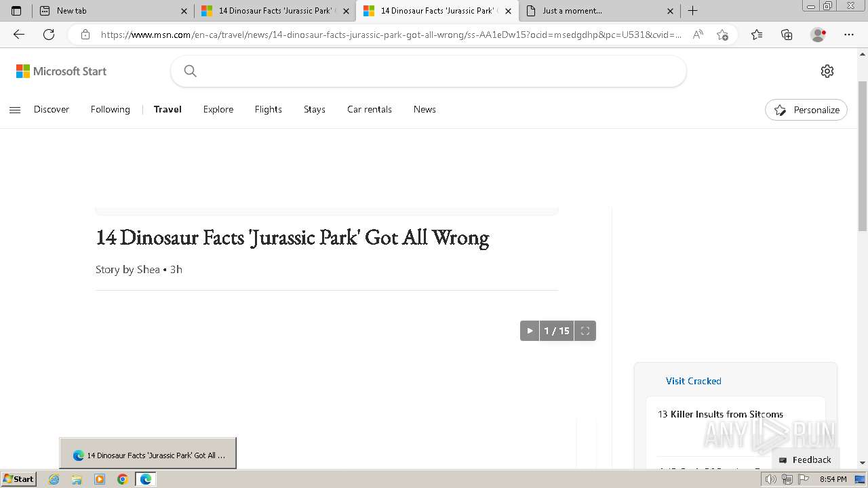The width and height of the screenshot is (868, 488).
Task: Open MSN page settings gear
Action: [x=827, y=71]
